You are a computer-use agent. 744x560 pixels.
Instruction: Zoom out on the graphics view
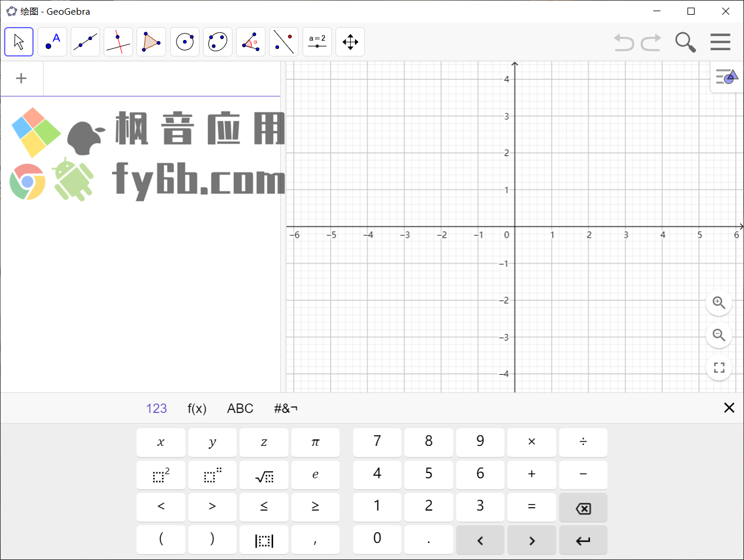719,335
